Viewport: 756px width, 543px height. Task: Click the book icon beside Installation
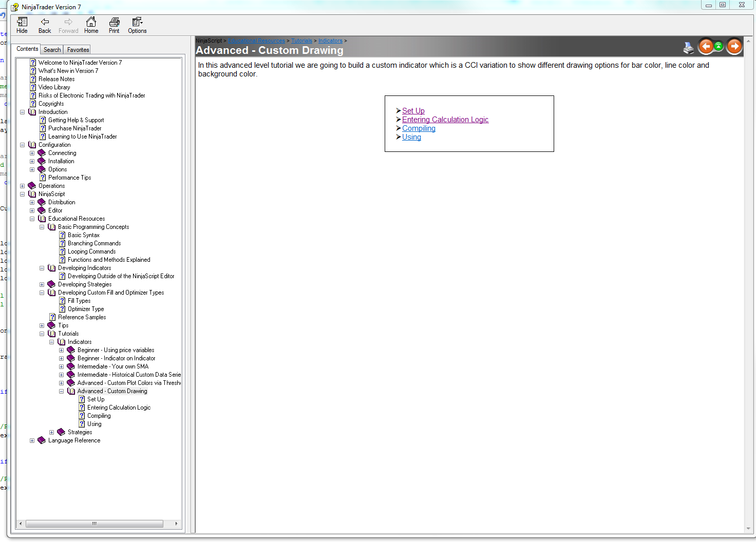coord(42,161)
